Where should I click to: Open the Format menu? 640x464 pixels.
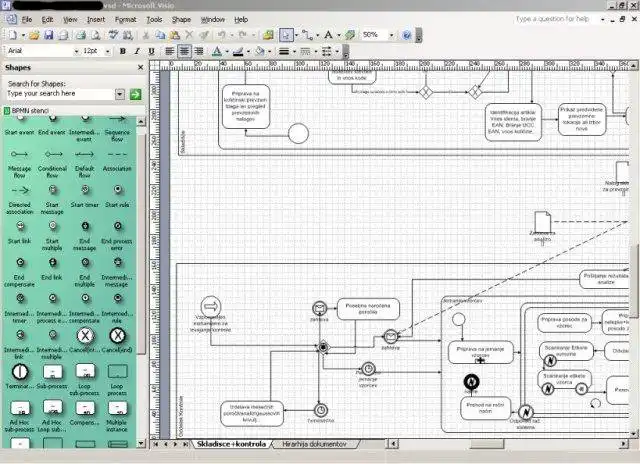click(x=125, y=20)
